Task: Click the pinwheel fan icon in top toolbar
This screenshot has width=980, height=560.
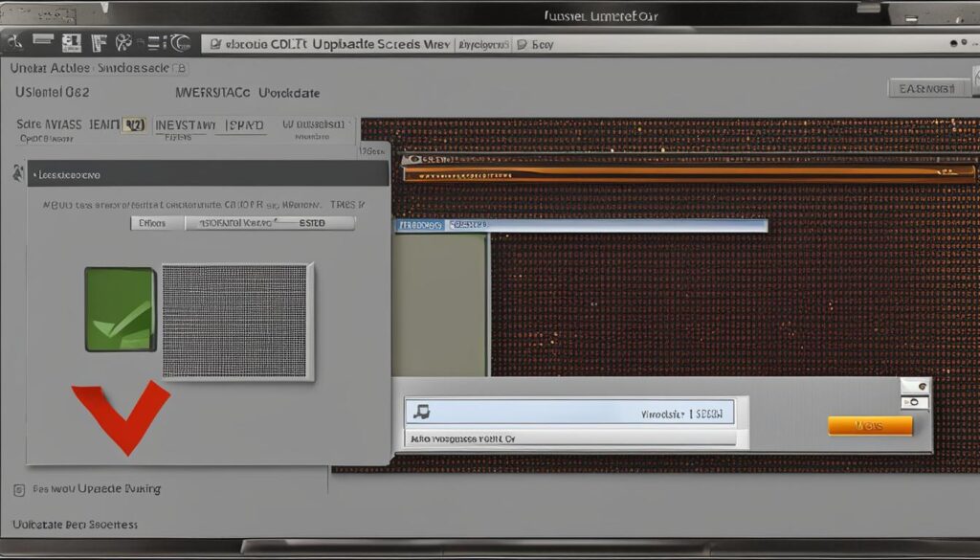Action: click(123, 43)
